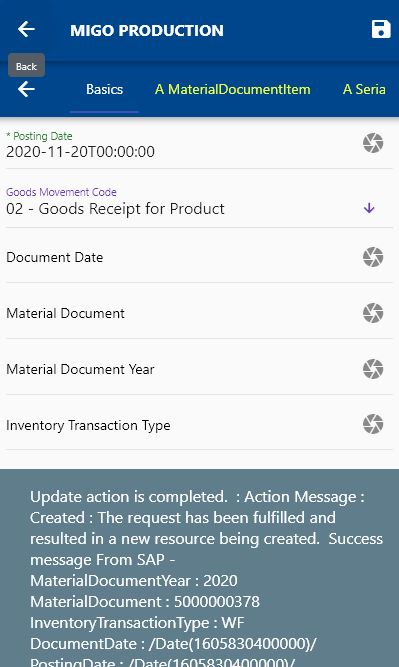Tap the scan icon beside Posting Date
This screenshot has height=667, width=399.
coord(373,143)
